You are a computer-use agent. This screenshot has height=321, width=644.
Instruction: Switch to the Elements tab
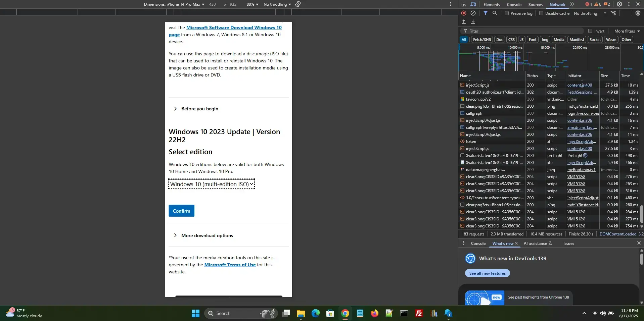pyautogui.click(x=492, y=4)
